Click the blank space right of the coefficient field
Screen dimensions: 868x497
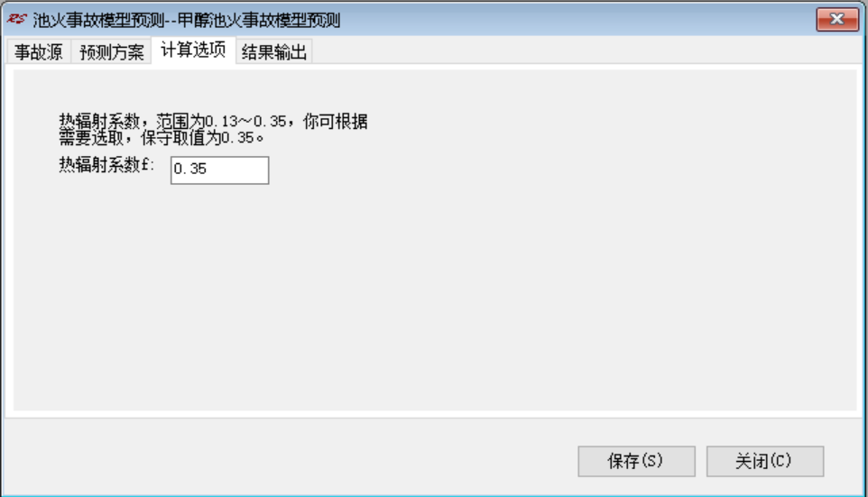pos(554,170)
